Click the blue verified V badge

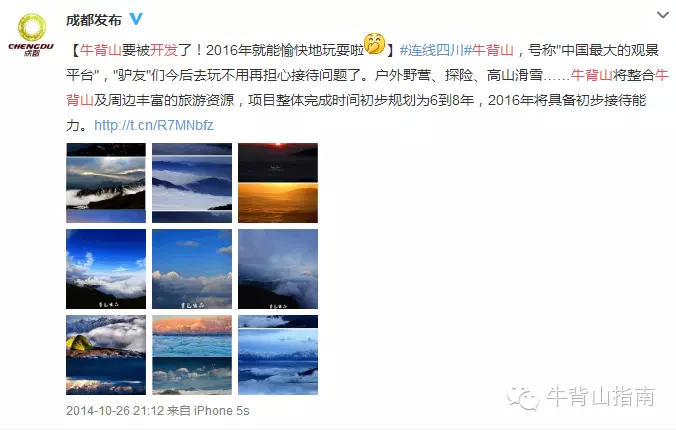coord(136,19)
